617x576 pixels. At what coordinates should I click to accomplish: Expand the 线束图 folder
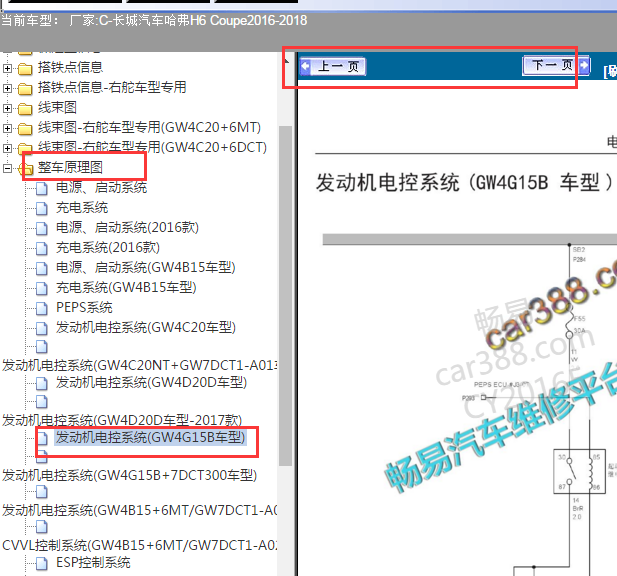(7, 108)
